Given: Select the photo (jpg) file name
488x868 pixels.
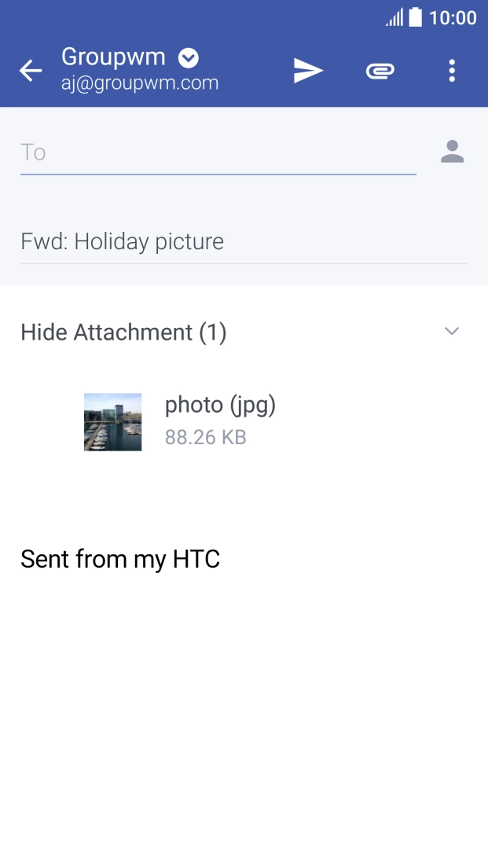Looking at the screenshot, I should (220, 405).
